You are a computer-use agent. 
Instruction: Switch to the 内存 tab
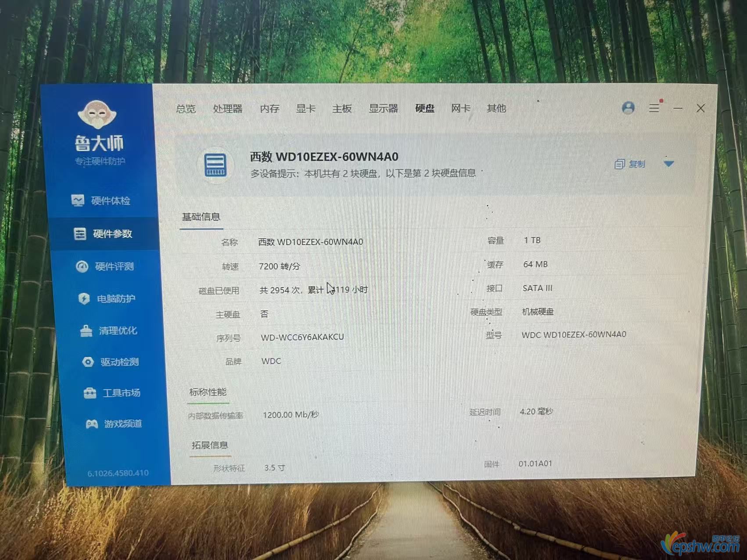pyautogui.click(x=269, y=109)
